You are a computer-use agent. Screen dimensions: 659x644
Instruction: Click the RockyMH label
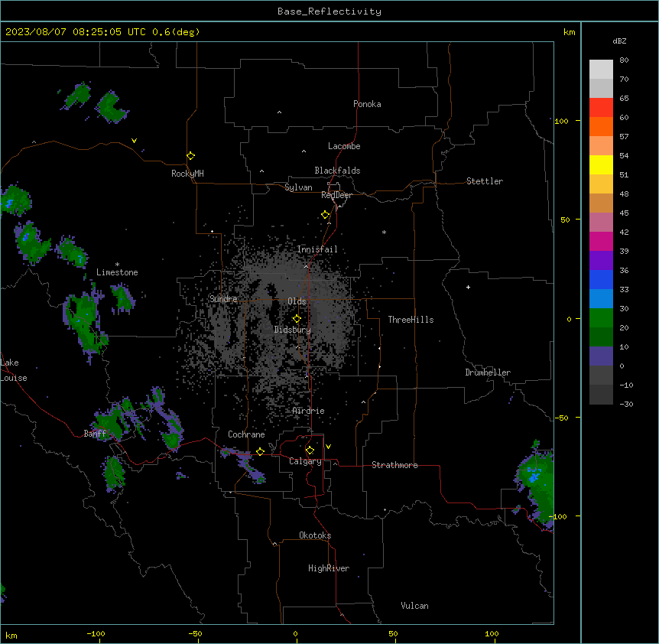point(187,174)
